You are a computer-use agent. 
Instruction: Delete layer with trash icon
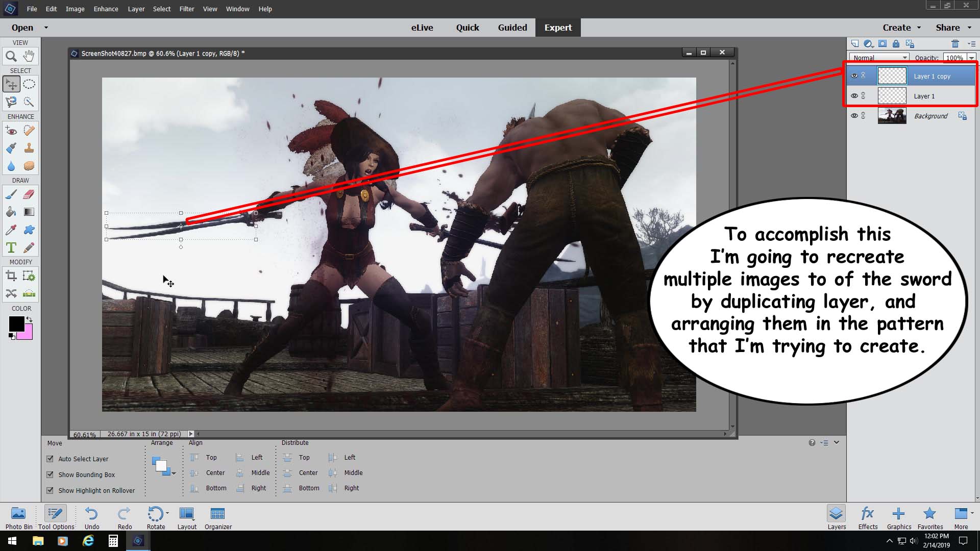click(x=955, y=44)
